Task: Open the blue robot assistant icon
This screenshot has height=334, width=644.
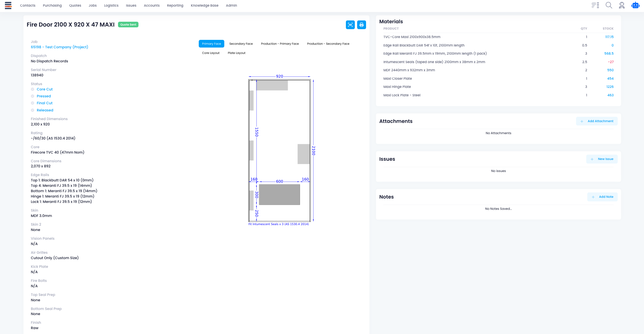Action: click(635, 5)
